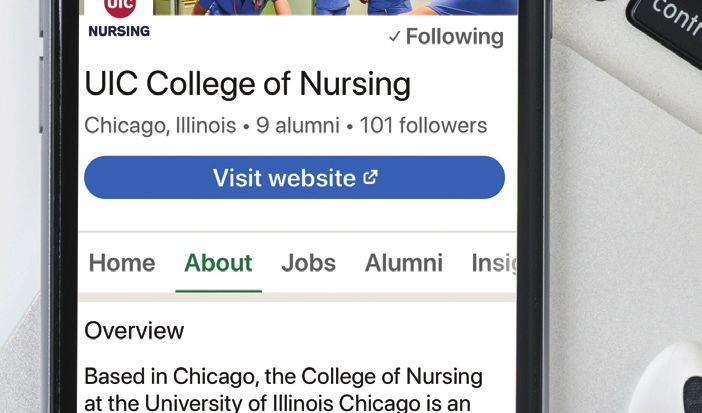
Task: Open the Home tab
Action: [122, 263]
